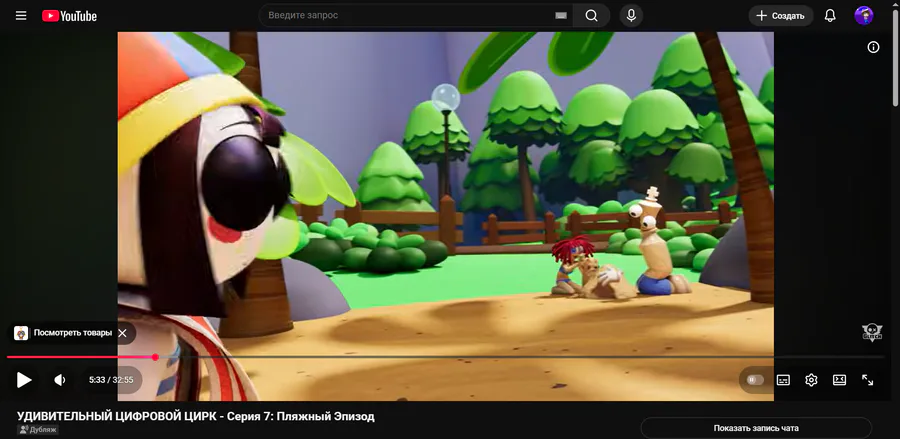Enter fullscreen mode
This screenshot has height=439, width=900.
pos(867,380)
